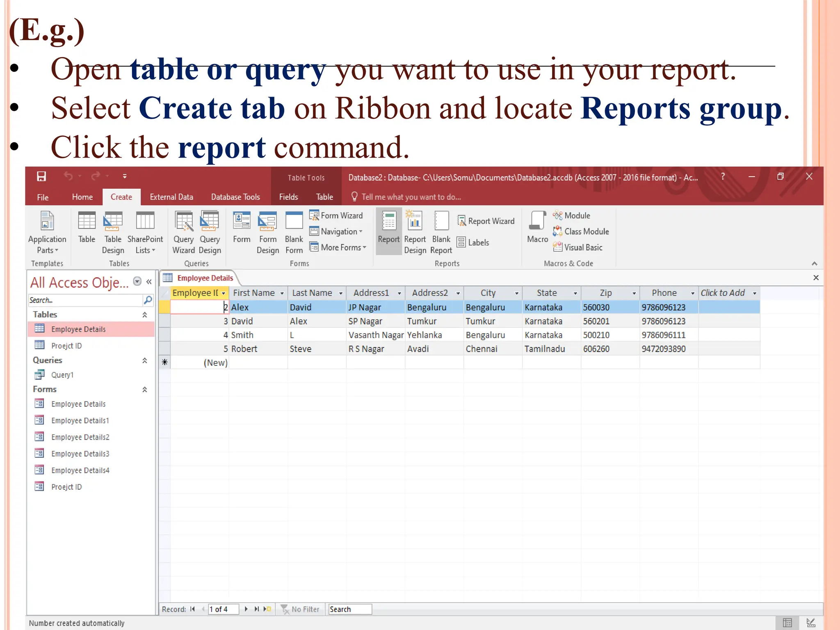Close the Employee Details table window
Viewport: 840px width, 630px height.
(x=816, y=278)
